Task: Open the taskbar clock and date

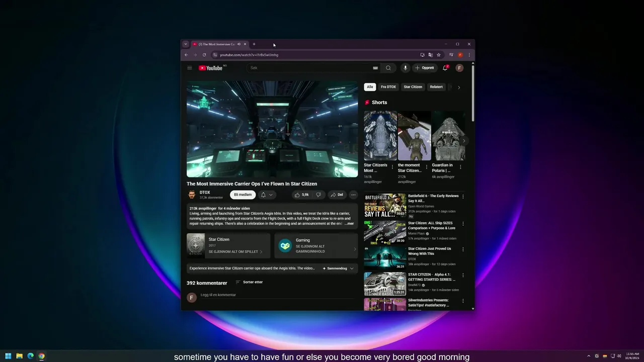Action: pos(632,356)
